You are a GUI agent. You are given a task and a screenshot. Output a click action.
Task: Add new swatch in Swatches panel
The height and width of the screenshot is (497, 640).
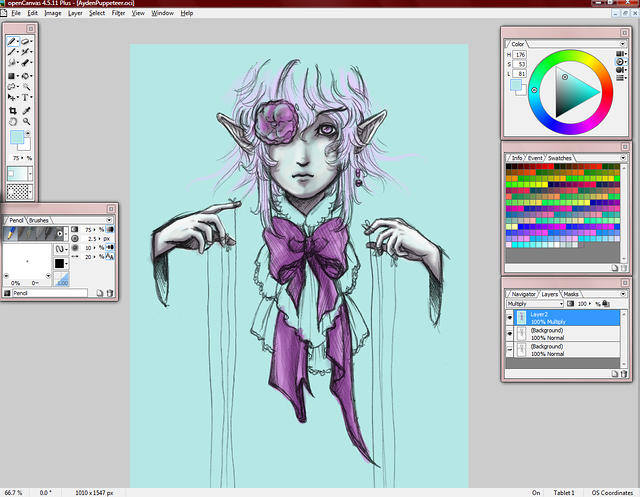coord(615,268)
